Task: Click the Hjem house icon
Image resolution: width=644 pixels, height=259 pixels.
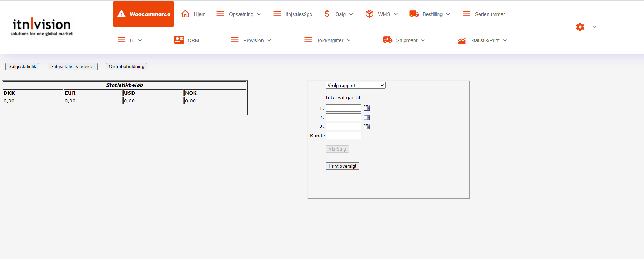Action: (x=185, y=14)
